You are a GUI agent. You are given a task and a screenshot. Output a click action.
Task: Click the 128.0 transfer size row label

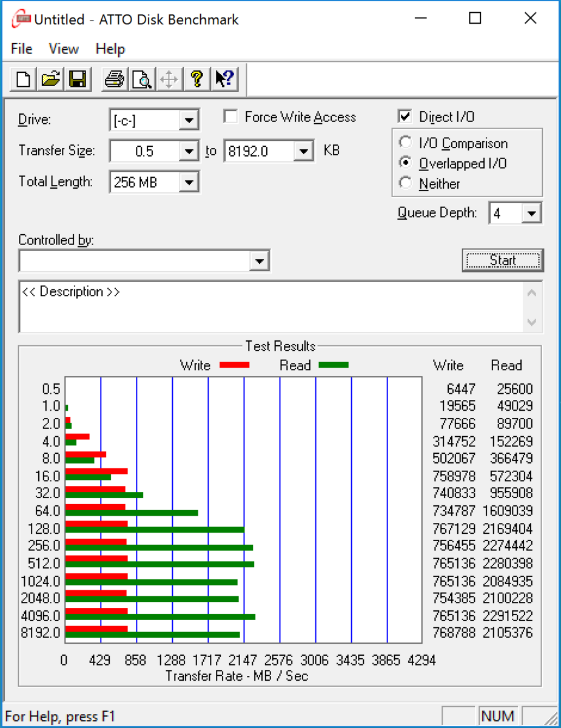(x=45, y=528)
